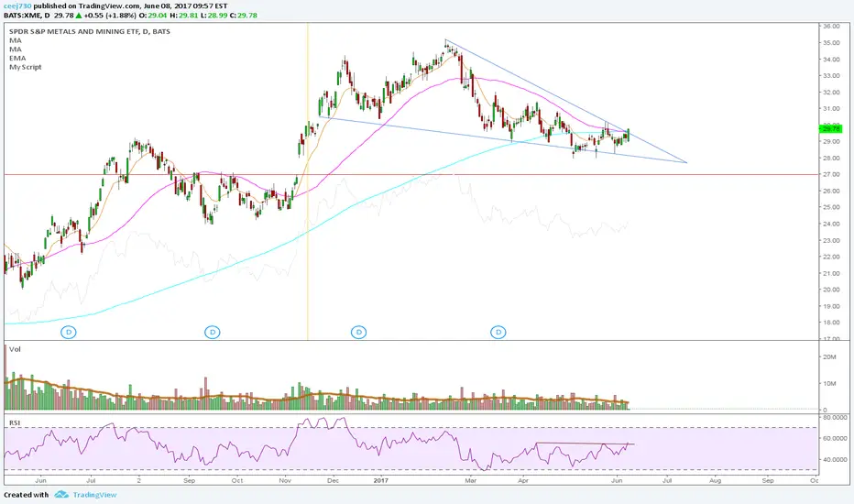Click the RSI pane label
This screenshot has width=854, height=504.
pos(14,422)
